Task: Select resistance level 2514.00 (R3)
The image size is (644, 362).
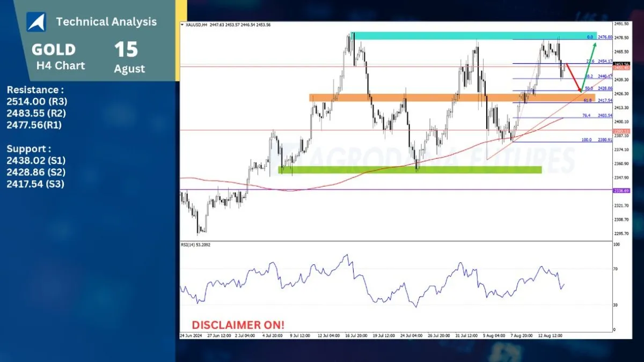Action: coord(37,101)
